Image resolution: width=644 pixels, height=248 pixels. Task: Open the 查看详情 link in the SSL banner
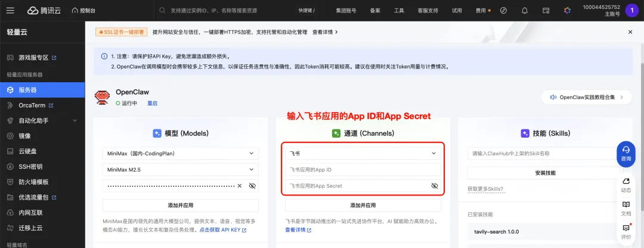coord(325,32)
